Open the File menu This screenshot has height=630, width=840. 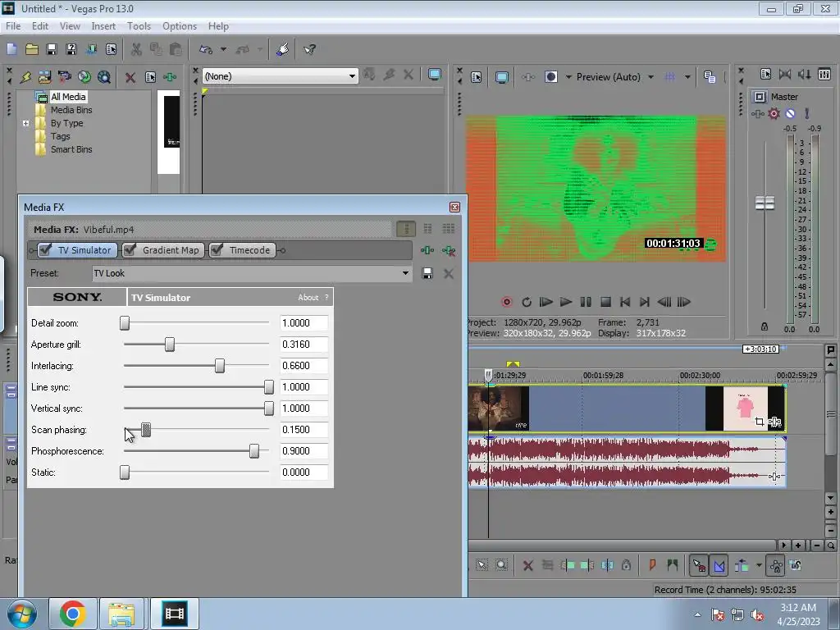coord(13,25)
